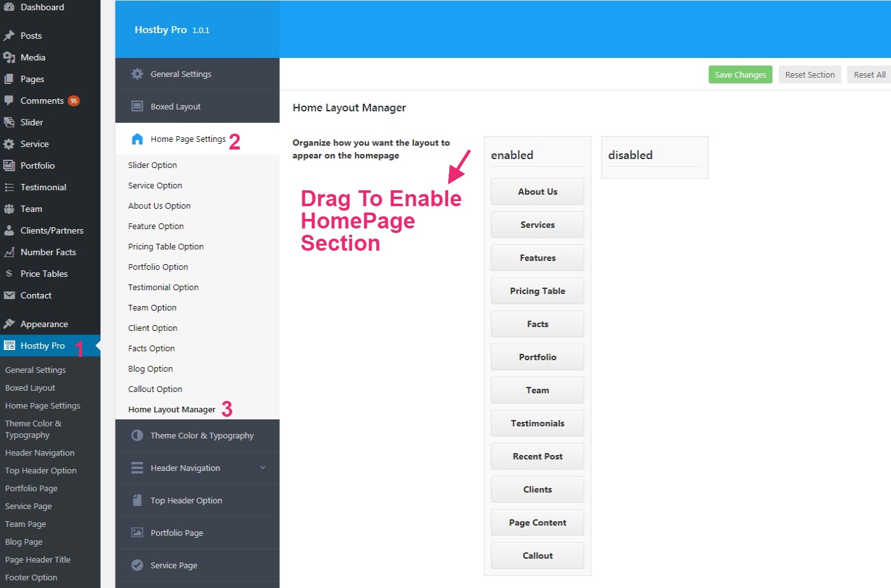Screen dimensions: 891x588
Task: Click the Reset All button
Action: click(869, 74)
